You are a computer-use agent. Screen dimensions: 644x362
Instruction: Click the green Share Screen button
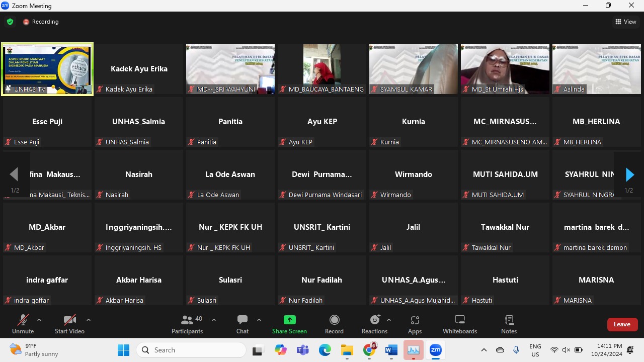(x=289, y=324)
